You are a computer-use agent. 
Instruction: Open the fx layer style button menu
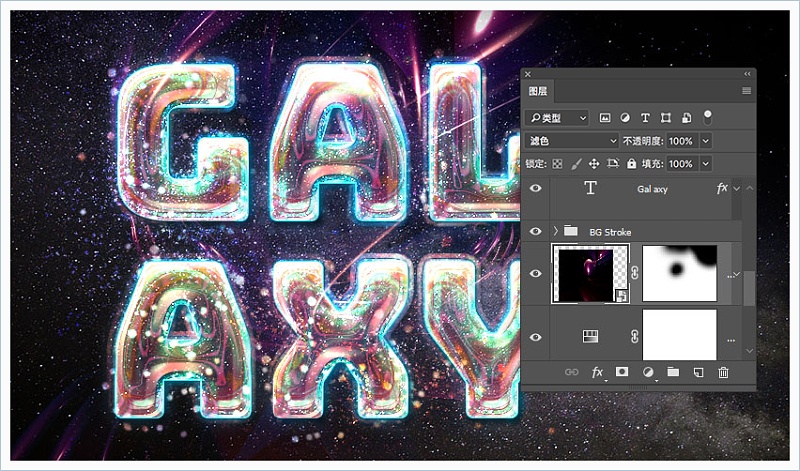point(598,372)
